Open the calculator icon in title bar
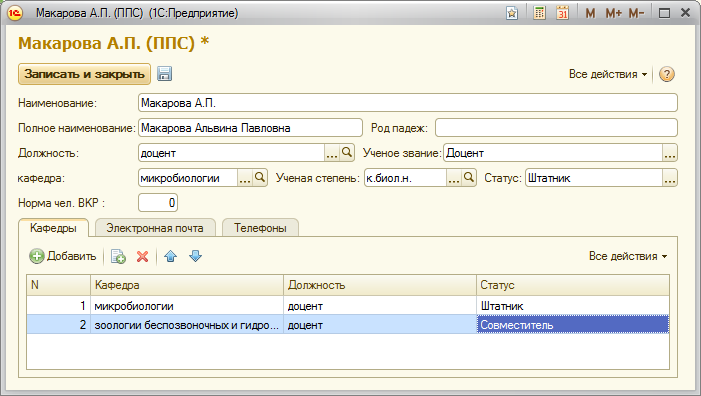 (540, 13)
